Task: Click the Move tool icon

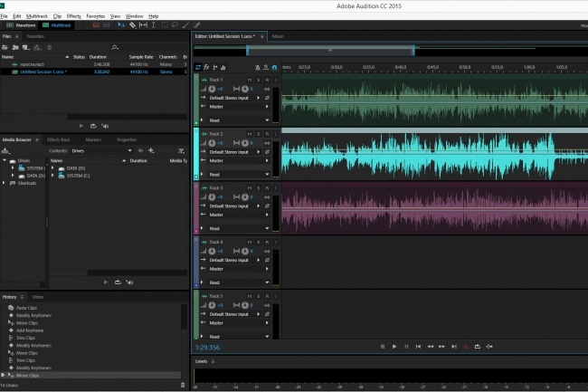Action: point(120,25)
